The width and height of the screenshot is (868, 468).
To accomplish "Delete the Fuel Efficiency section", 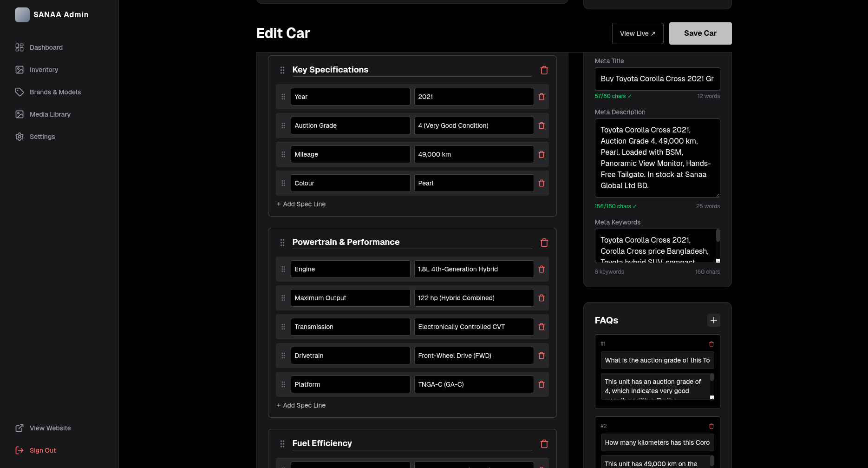I will point(544,444).
